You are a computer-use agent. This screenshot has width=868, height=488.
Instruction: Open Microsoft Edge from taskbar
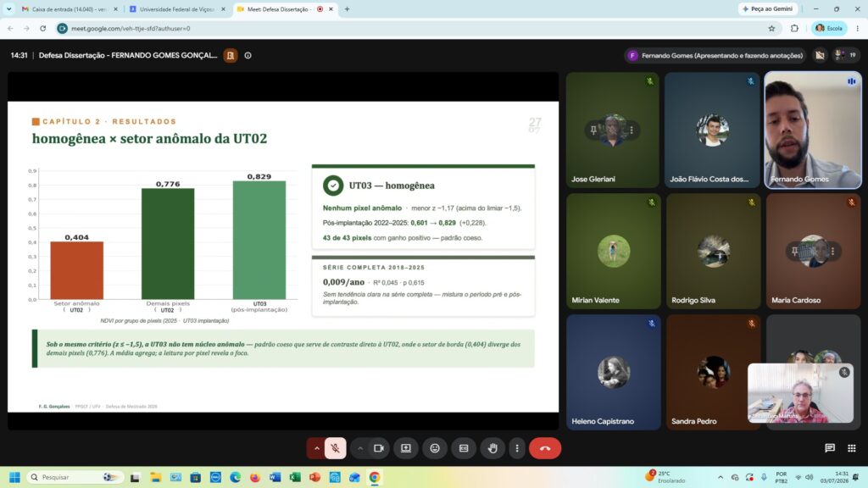tap(236, 477)
